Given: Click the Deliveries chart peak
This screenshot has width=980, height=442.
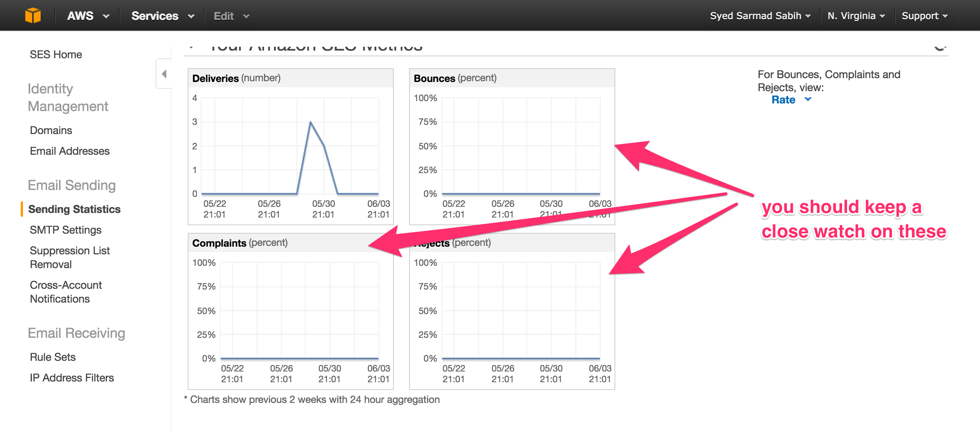Looking at the screenshot, I should pyautogui.click(x=310, y=122).
